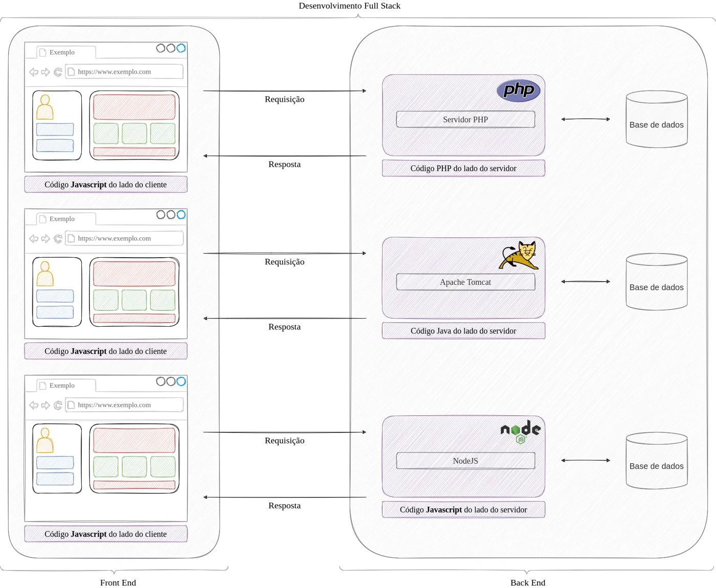Image resolution: width=716 pixels, height=588 pixels.
Task: Select the Exemplo tab in middle browser mockup
Action: pyautogui.click(x=66, y=219)
